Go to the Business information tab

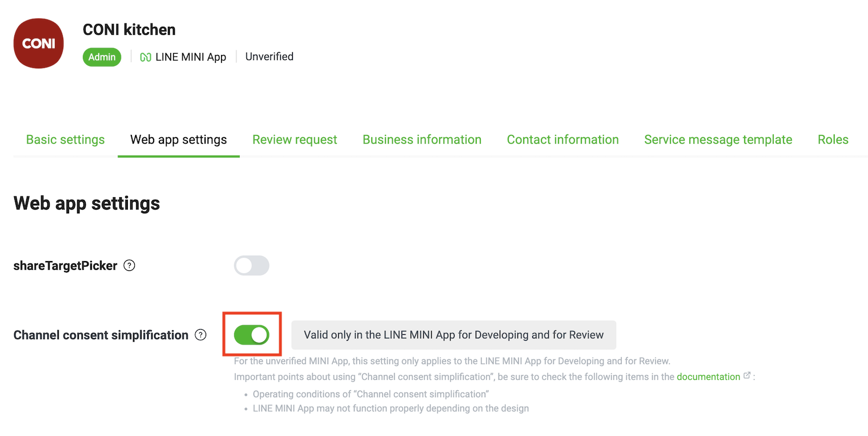pos(422,140)
